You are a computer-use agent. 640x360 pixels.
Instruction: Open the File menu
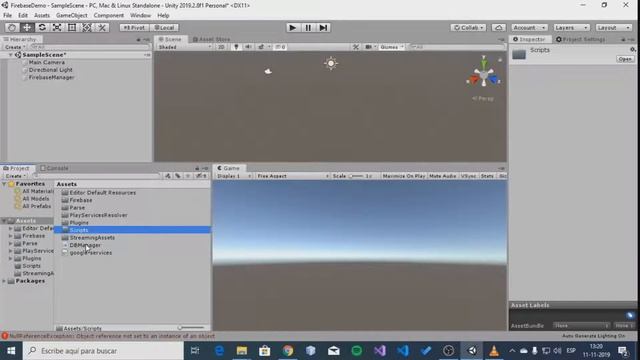7,16
